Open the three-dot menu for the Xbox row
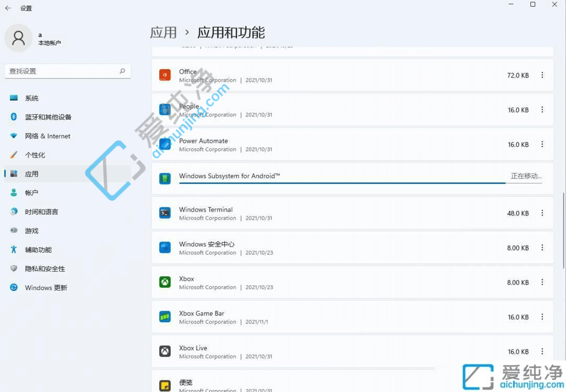Image resolution: width=566 pixels, height=392 pixels. (x=542, y=282)
